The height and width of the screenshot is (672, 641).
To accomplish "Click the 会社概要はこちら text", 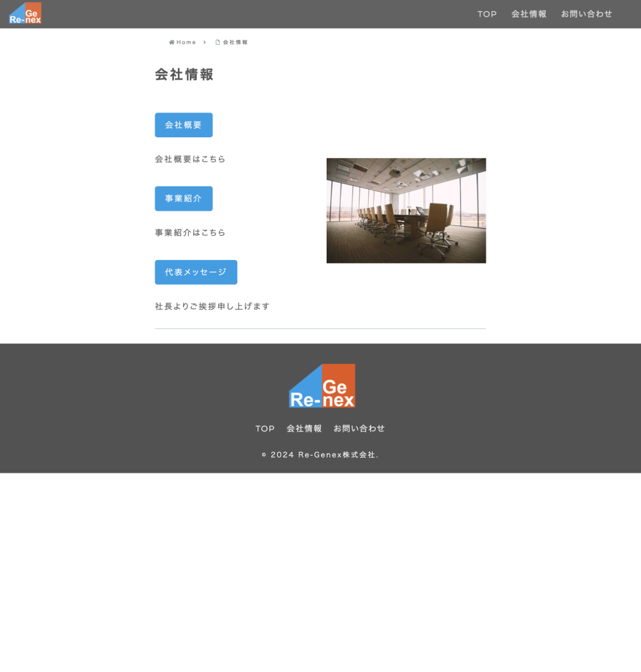I will [190, 159].
